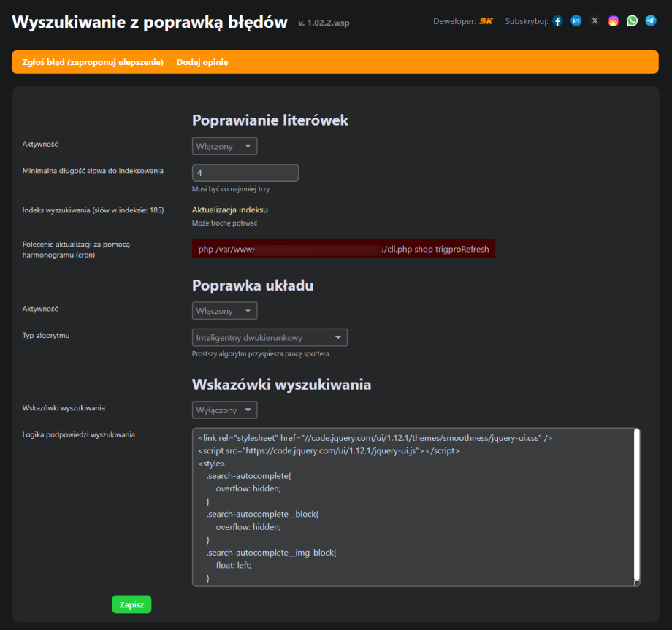This screenshot has width=672, height=630.
Task: Click the 'Wyszukiwanie z poprawką błędów' page title
Action: click(x=148, y=21)
